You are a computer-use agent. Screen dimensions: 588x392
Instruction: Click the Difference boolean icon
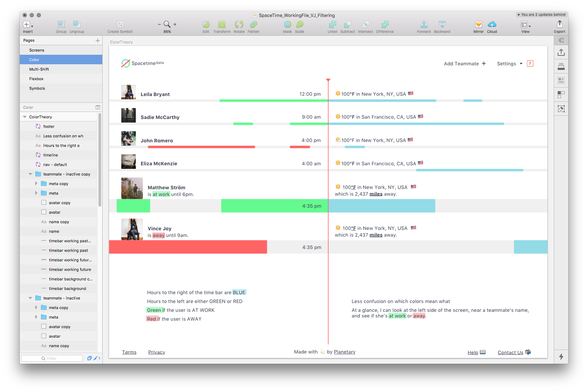click(x=385, y=24)
